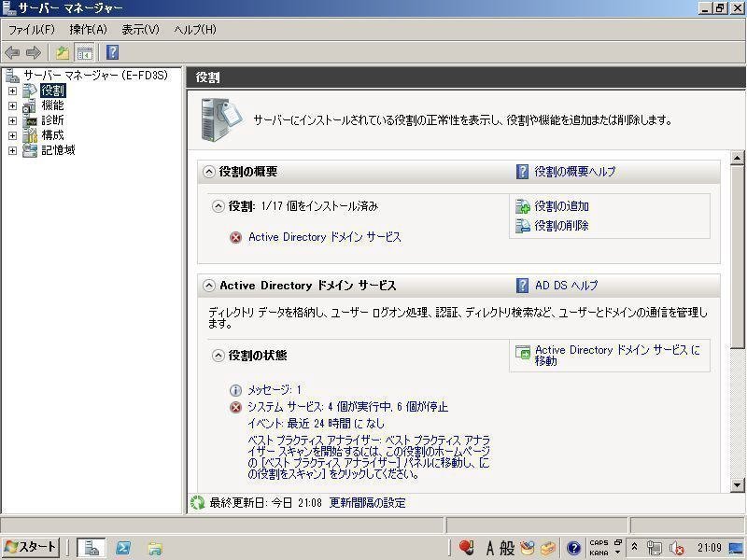This screenshot has height=560, width=747.
Task: Show hidden tray icons chevron
Action: point(634,547)
